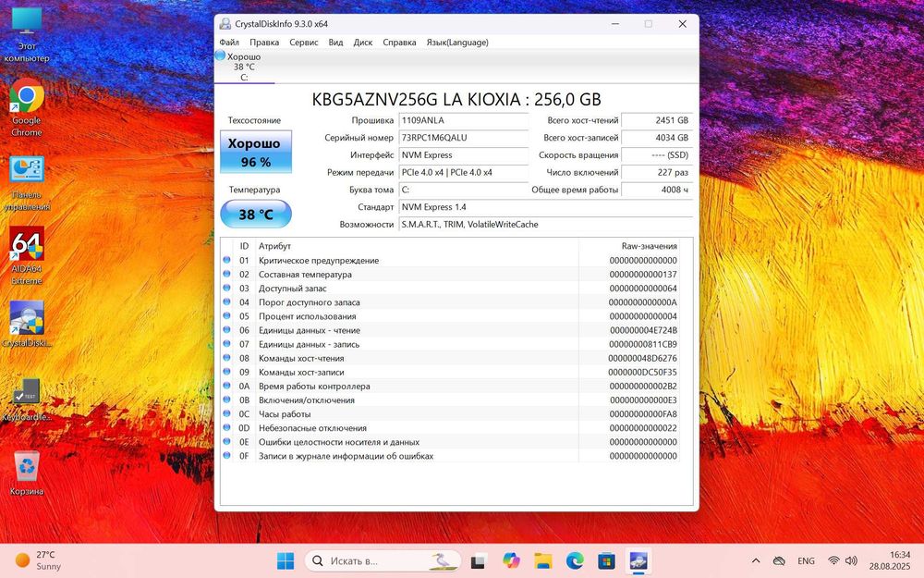Open AIDA64 Extreme desktop shortcut

tap(27, 256)
